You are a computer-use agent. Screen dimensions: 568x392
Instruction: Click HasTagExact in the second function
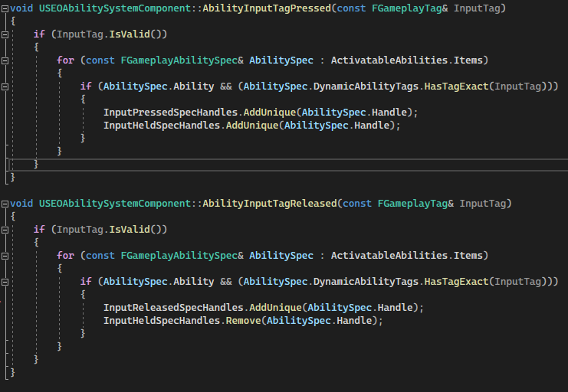click(x=455, y=282)
